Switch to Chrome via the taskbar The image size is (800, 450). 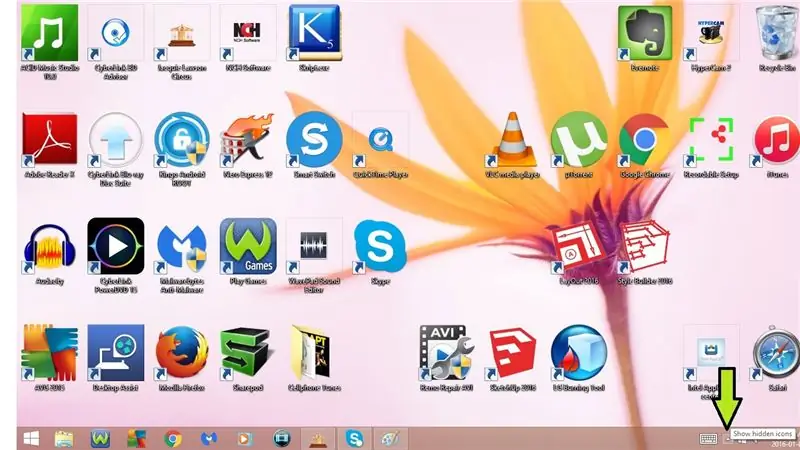tap(172, 439)
